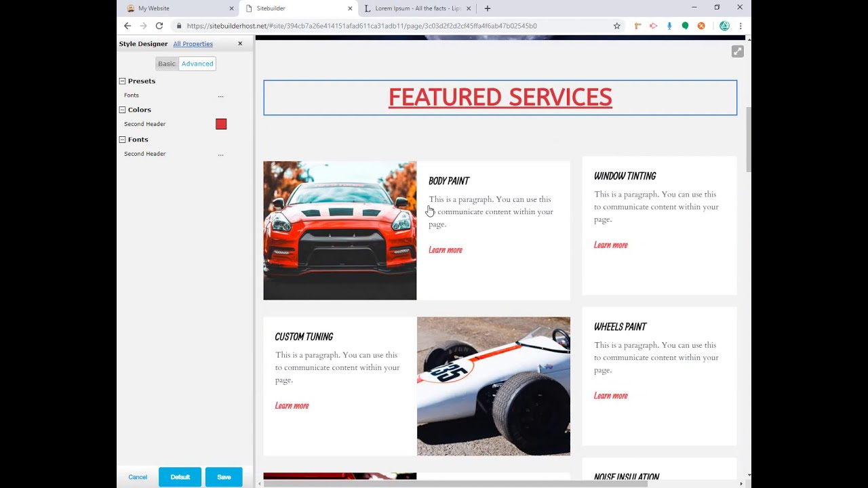Click the Default button
Image resolution: width=868 pixels, height=488 pixels.
point(180,477)
